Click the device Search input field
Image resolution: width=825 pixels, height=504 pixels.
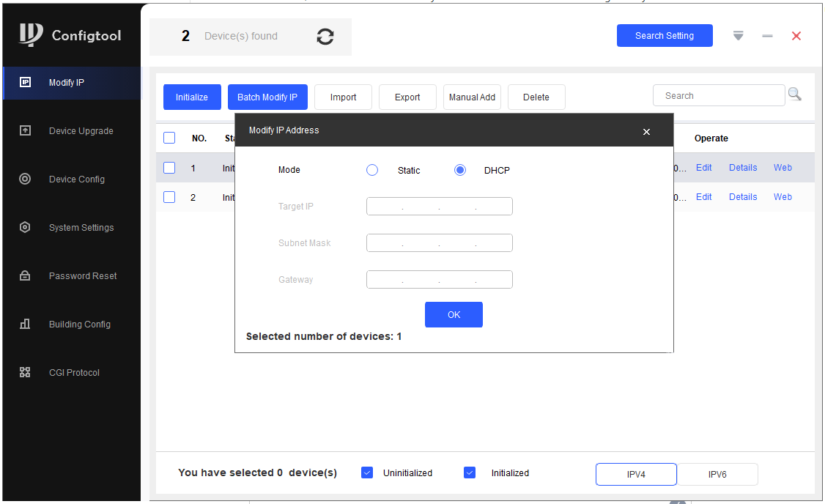(718, 96)
